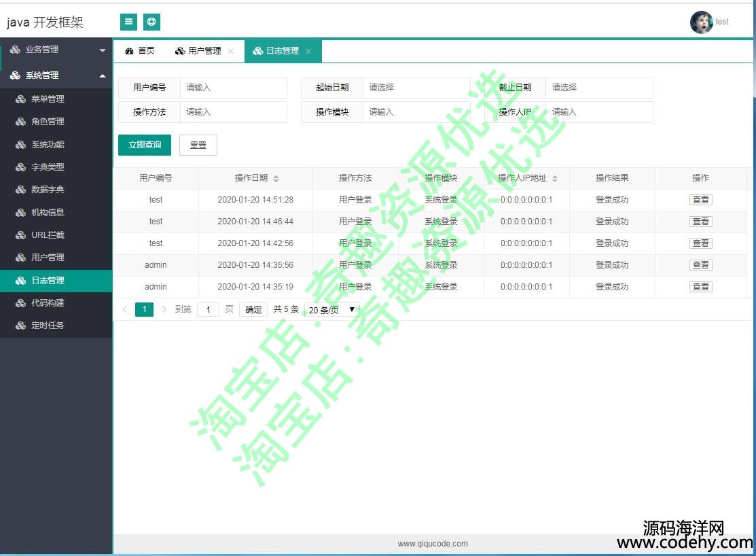This screenshot has width=756, height=556.
Task: Open the test user avatar
Action: pyautogui.click(x=701, y=22)
